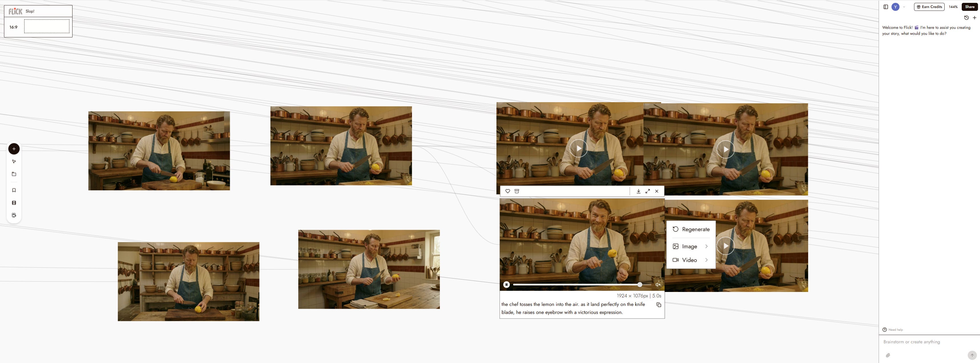Click the Share button
This screenshot has width=980, height=363.
[x=969, y=7]
